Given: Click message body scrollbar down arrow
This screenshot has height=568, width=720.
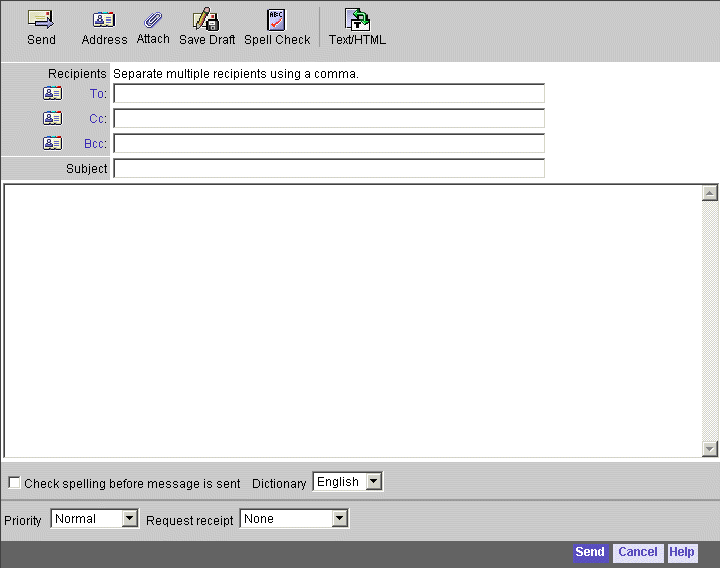Looking at the screenshot, I should (710, 449).
